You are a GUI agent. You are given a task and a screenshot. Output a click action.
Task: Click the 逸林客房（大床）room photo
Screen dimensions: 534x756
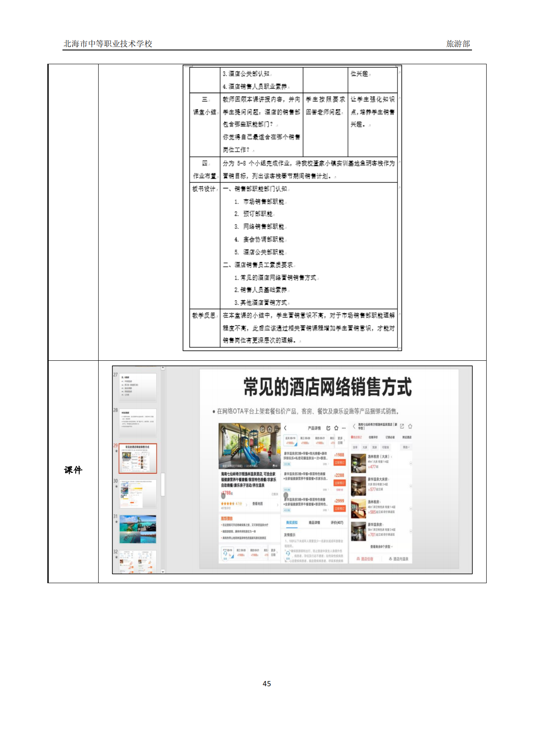click(x=358, y=463)
